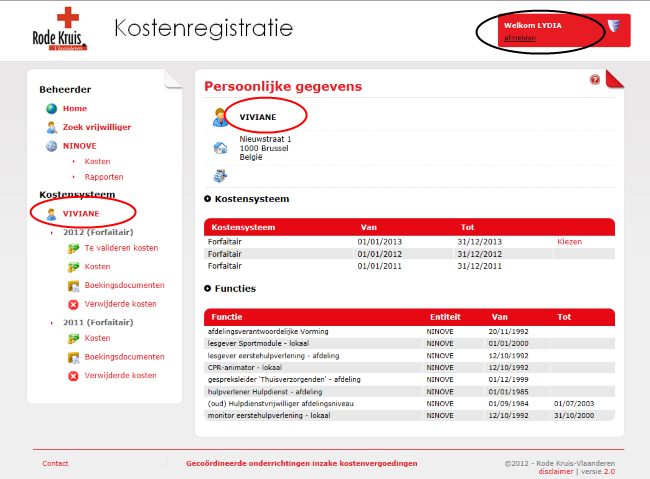
Task: Click the document icon beside 2012 Boekingsdocumenten
Action: [x=73, y=286]
